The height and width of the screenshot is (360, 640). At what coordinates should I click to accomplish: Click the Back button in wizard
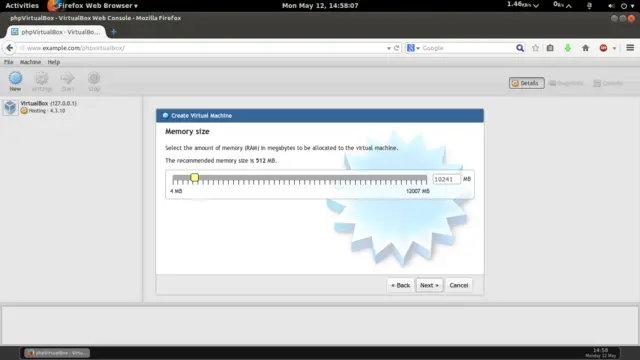pyautogui.click(x=400, y=285)
